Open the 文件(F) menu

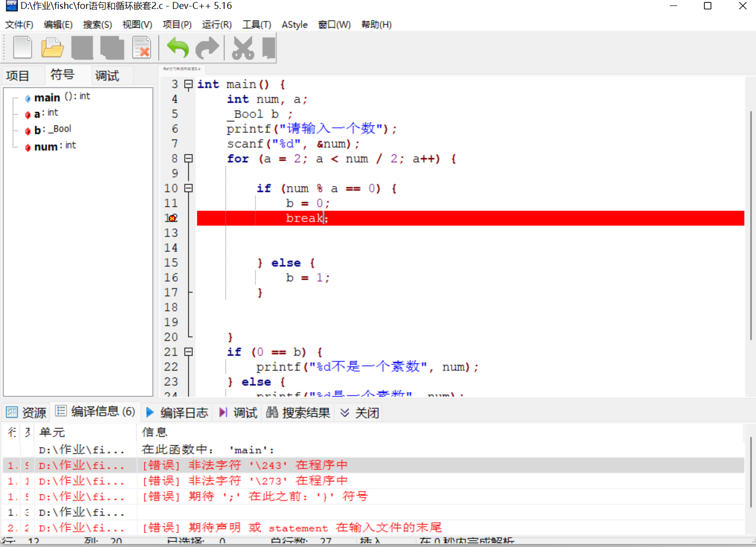pos(19,24)
